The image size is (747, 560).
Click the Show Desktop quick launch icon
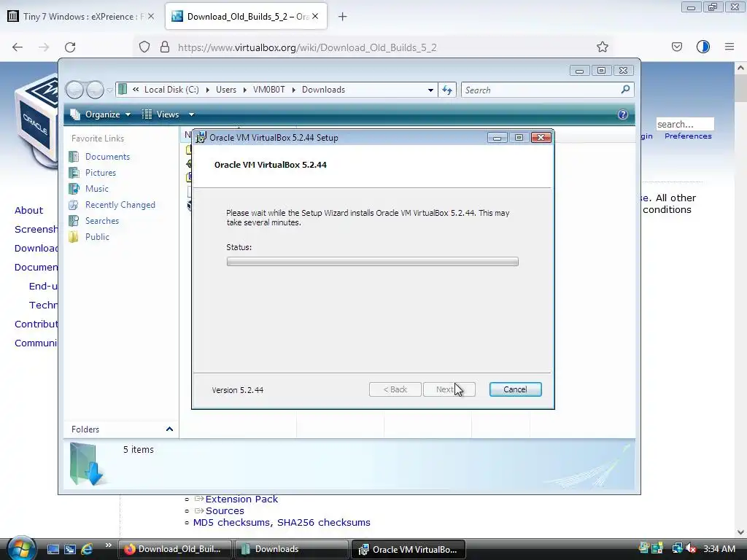click(x=53, y=549)
